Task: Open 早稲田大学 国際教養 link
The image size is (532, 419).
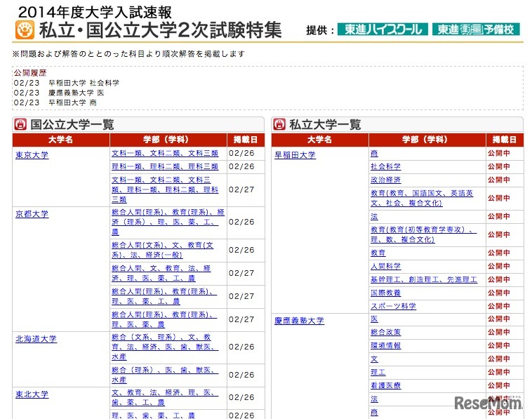Action: click(x=385, y=293)
